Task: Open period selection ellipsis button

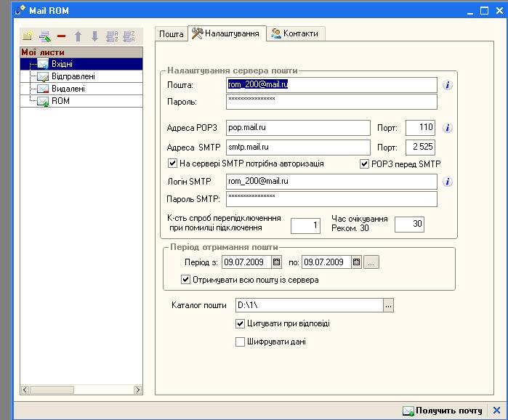Action: (x=371, y=262)
